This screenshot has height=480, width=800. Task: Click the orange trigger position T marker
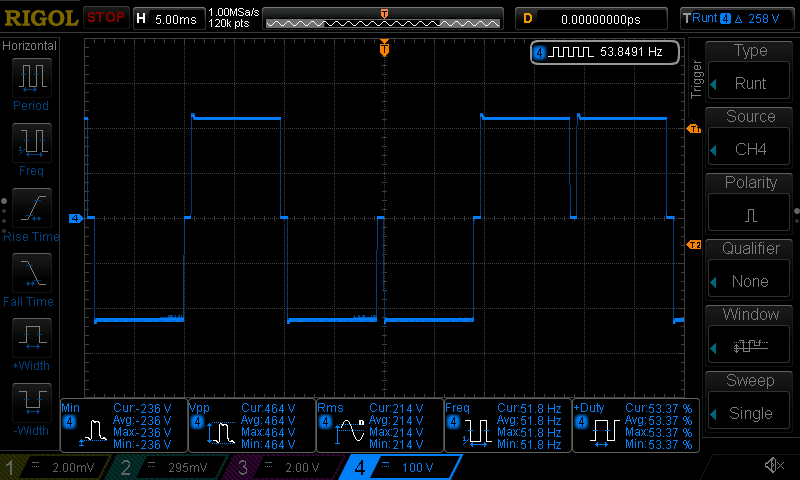[x=384, y=48]
